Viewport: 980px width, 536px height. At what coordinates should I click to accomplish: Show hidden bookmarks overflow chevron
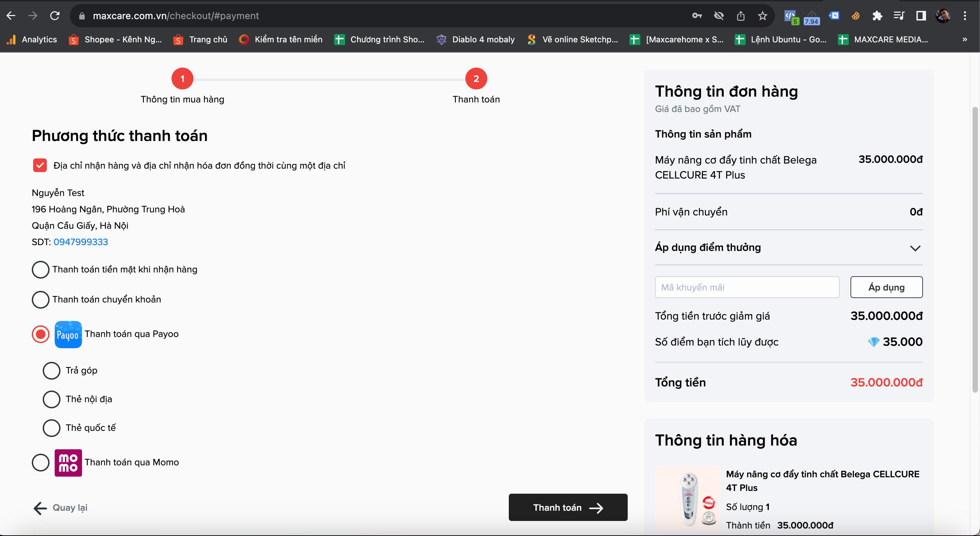tap(964, 40)
